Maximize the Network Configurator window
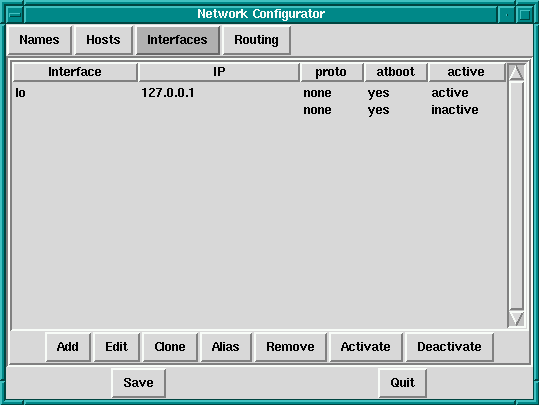 [x=524, y=15]
